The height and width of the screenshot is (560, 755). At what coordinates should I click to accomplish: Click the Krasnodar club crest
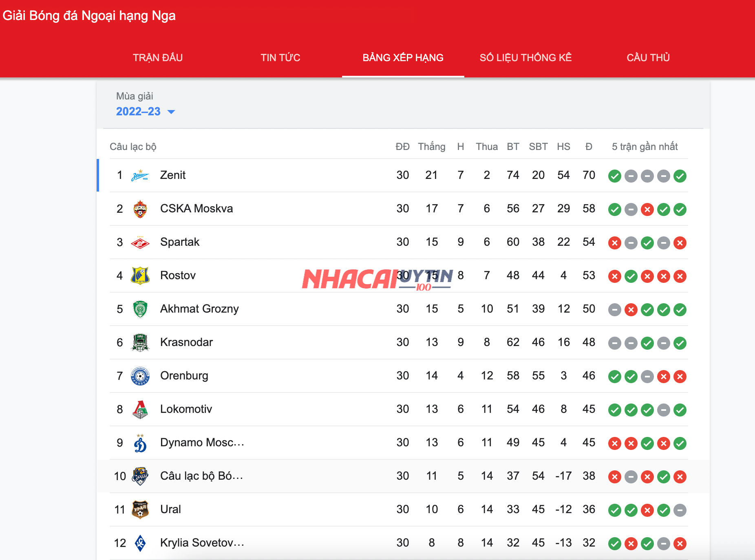point(140,343)
